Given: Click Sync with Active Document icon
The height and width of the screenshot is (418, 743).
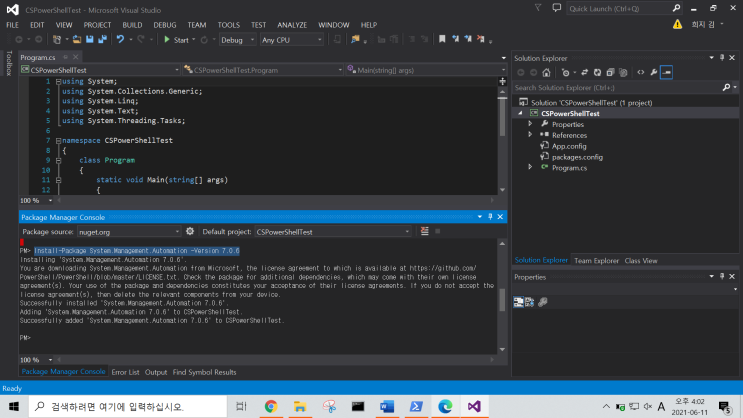Looking at the screenshot, I should coord(584,73).
